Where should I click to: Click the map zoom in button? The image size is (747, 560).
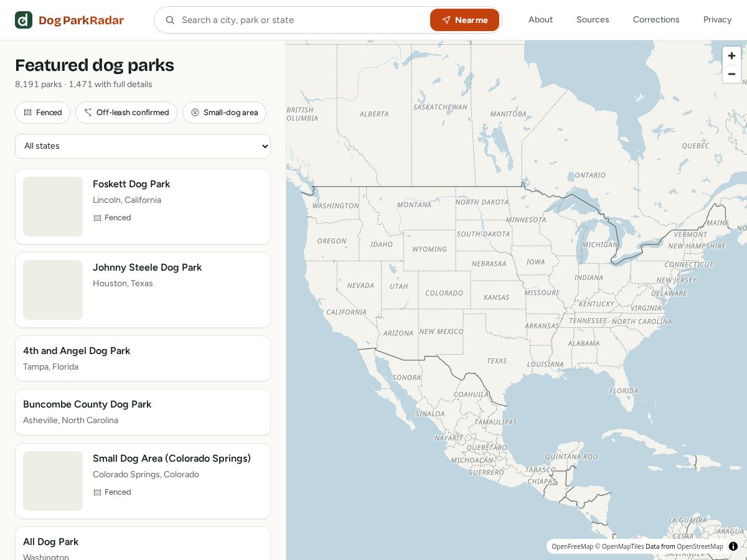click(x=731, y=55)
